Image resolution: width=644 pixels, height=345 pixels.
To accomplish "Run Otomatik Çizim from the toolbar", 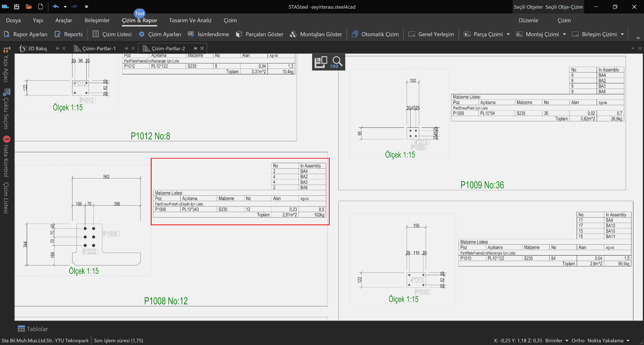I will (375, 34).
